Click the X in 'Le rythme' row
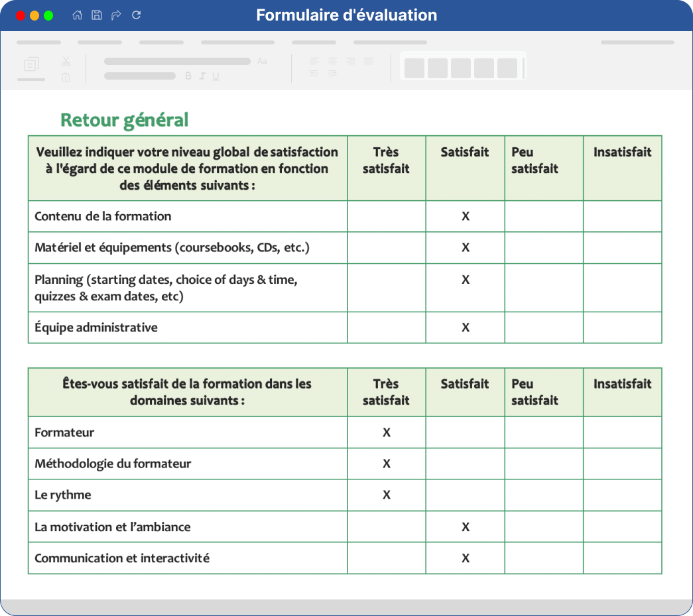The width and height of the screenshot is (693, 616). 387,495
